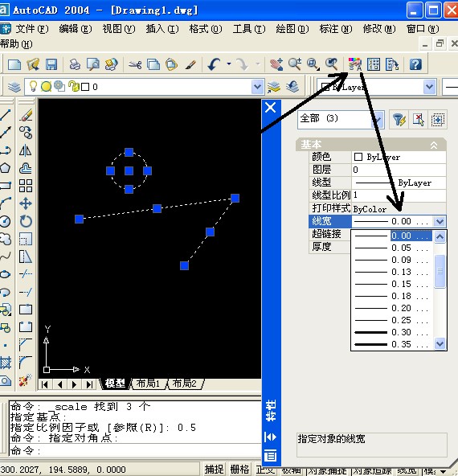This screenshot has height=476, width=458.
Task: Close the properties palette with X
Action: (x=271, y=108)
